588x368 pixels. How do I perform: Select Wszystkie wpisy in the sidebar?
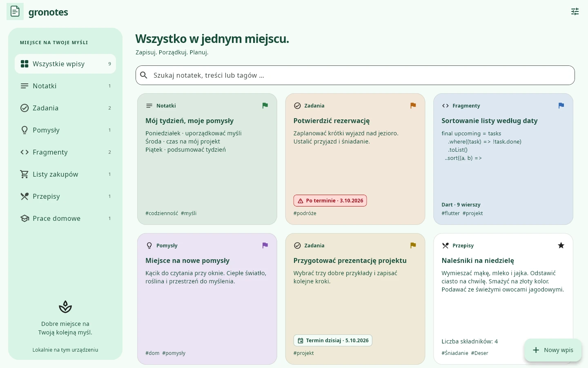click(65, 64)
